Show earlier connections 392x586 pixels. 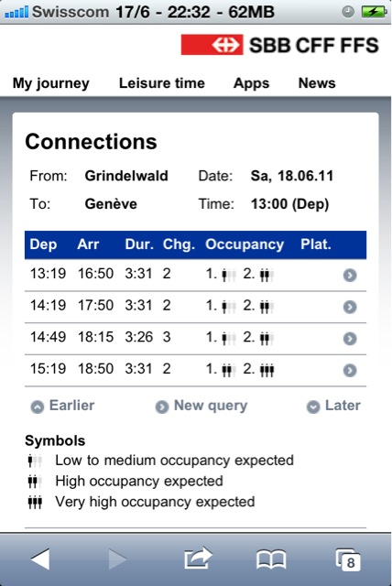[62, 406]
